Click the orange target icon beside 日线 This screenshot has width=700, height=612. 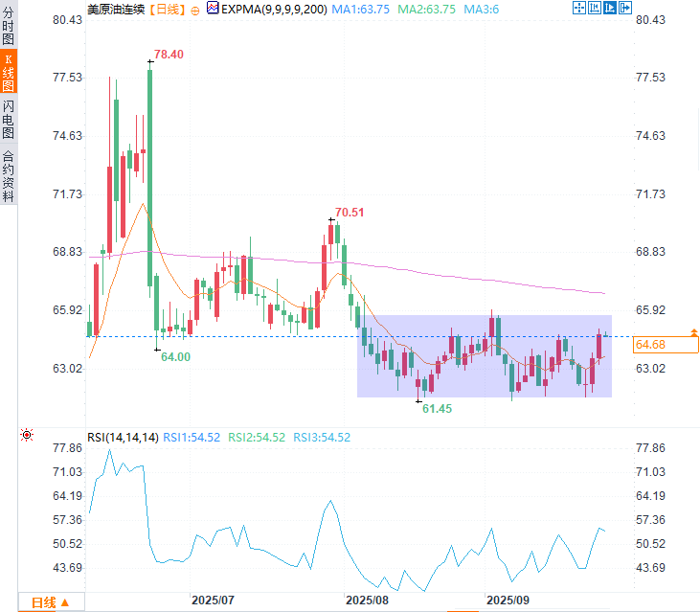tap(195, 11)
